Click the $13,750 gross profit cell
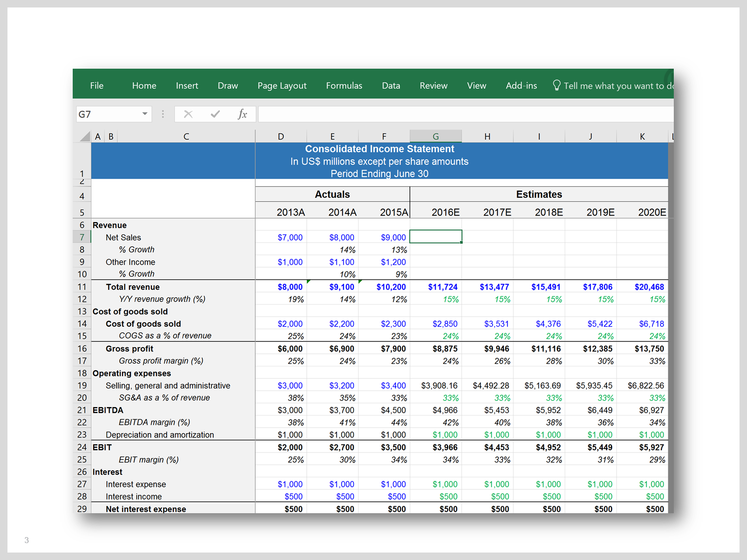 coord(642,348)
